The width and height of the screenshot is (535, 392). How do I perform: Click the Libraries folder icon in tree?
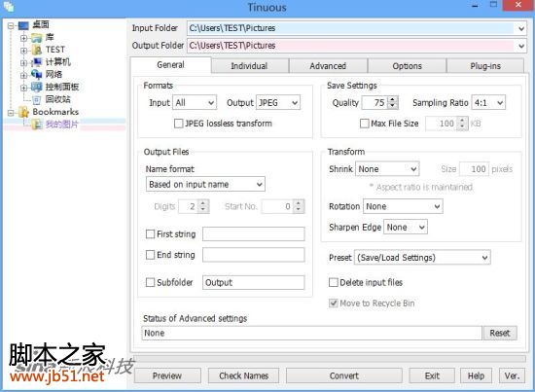click(x=37, y=38)
